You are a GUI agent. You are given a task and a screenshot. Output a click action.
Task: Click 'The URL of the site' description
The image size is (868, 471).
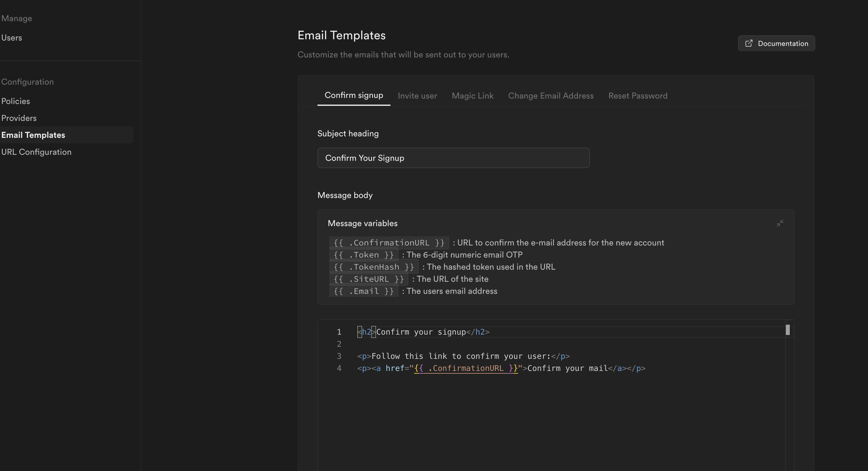pos(452,279)
